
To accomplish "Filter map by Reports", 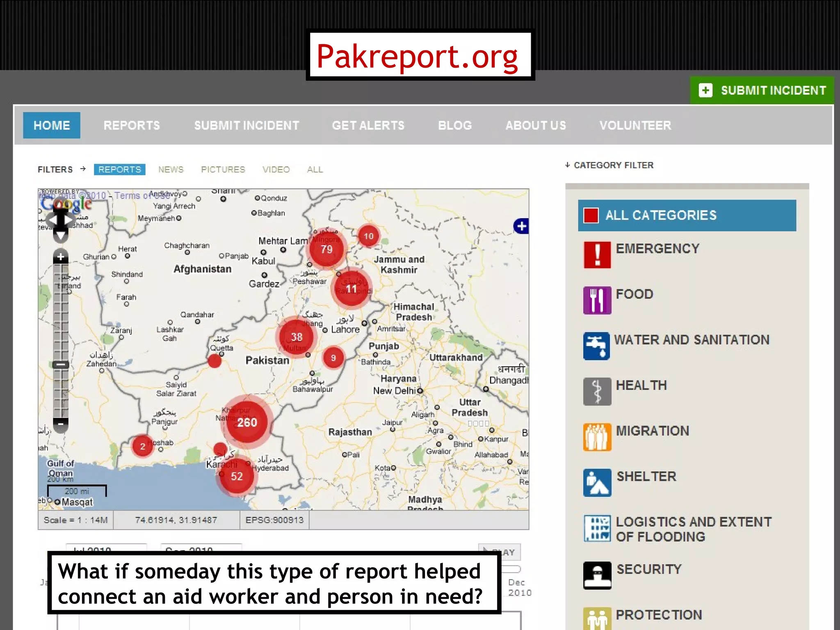I will 119,169.
